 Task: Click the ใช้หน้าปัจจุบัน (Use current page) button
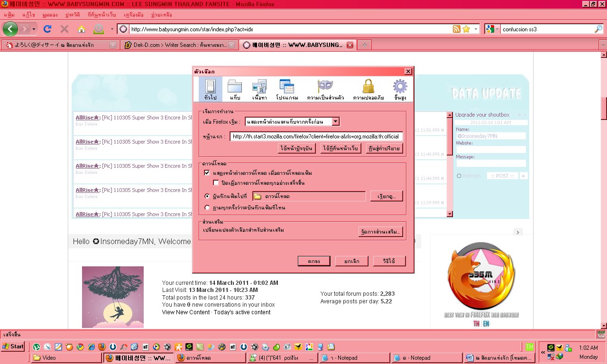pyautogui.click(x=297, y=148)
